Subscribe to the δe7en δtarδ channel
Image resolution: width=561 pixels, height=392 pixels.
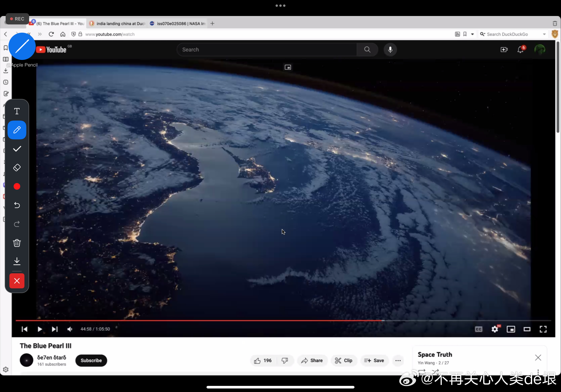(x=91, y=361)
